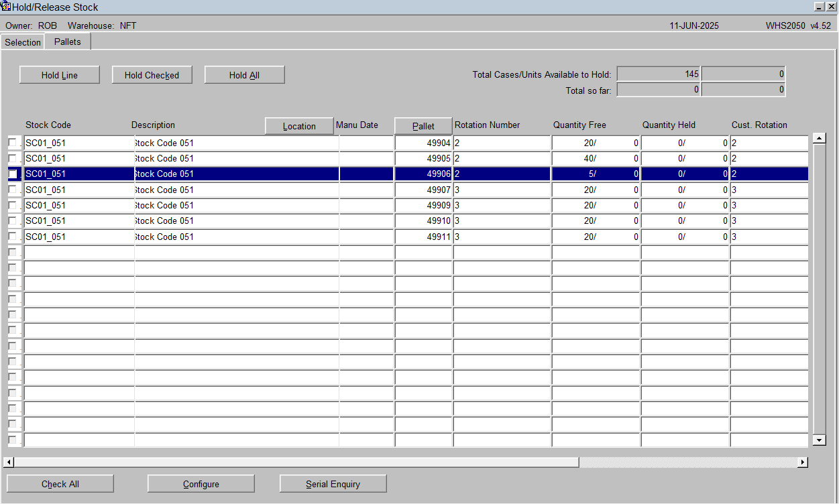
Task: Tick the checkbox for pallet 49904
Action: click(x=13, y=143)
